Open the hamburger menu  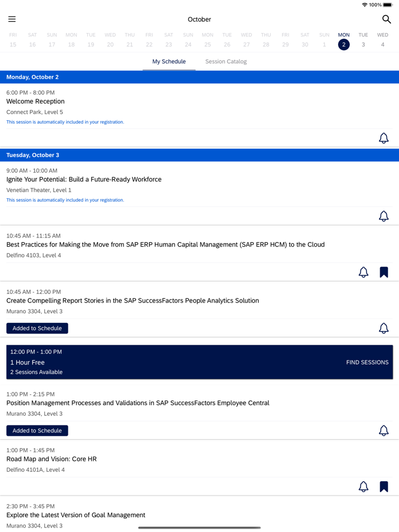[12, 19]
